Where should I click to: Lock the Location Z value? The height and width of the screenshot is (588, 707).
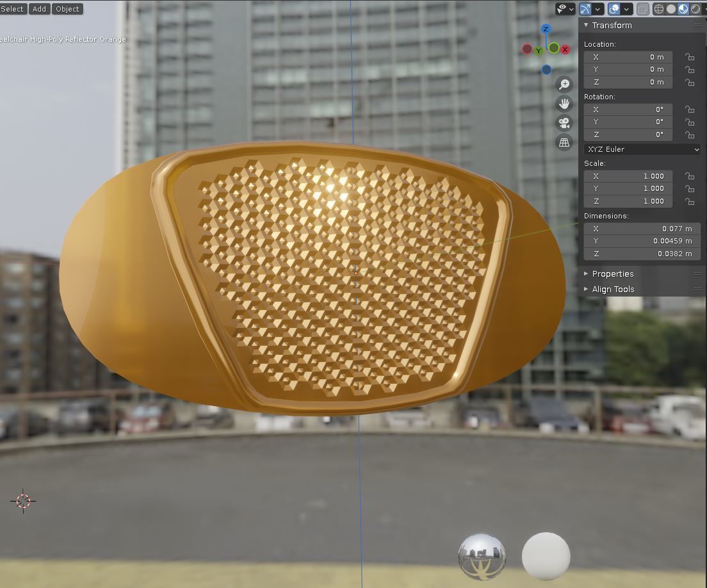[690, 82]
